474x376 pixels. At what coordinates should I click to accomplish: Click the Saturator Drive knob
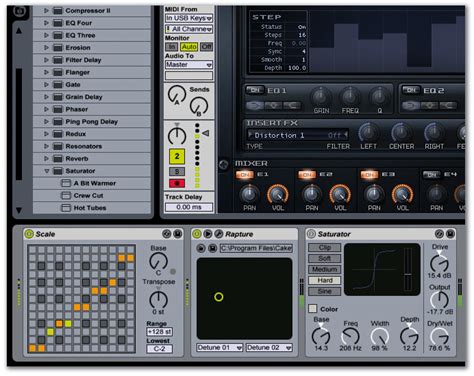(x=439, y=263)
